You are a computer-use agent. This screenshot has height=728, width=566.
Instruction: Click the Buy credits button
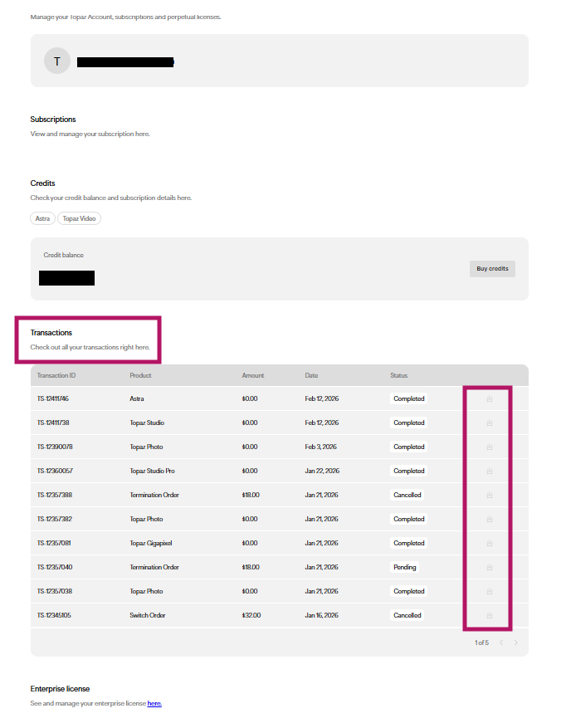point(492,269)
